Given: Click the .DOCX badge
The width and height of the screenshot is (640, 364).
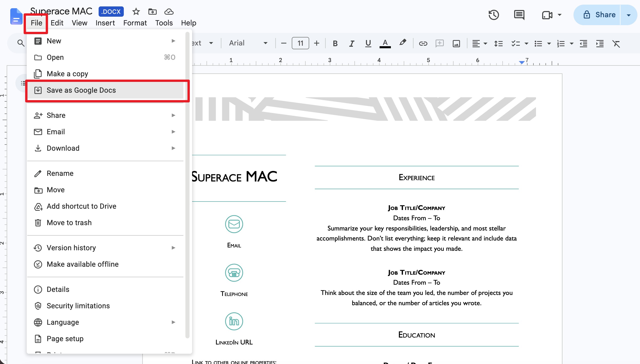Looking at the screenshot, I should [x=111, y=12].
